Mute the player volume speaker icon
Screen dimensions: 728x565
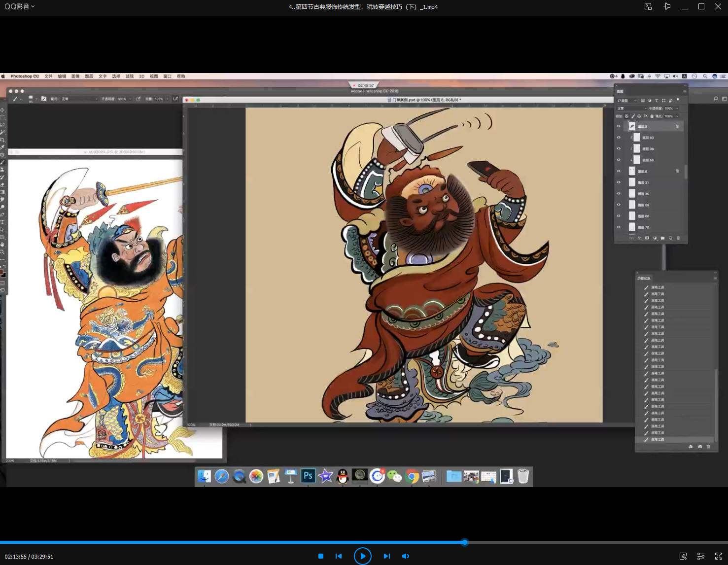[405, 556]
